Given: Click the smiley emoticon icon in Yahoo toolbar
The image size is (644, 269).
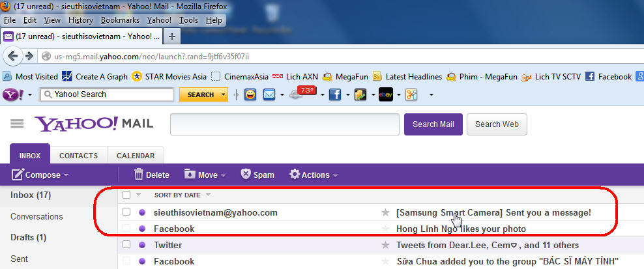Looking at the screenshot, I should click(x=250, y=94).
